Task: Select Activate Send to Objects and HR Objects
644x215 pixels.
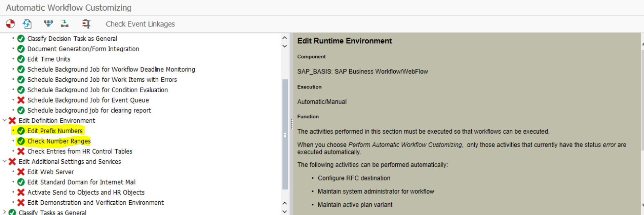Action: pyautogui.click(x=86, y=192)
